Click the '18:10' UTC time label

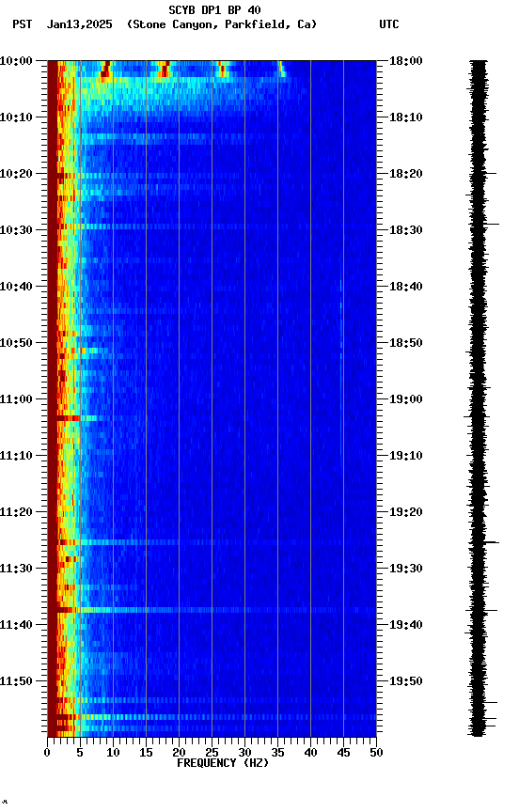pos(406,117)
